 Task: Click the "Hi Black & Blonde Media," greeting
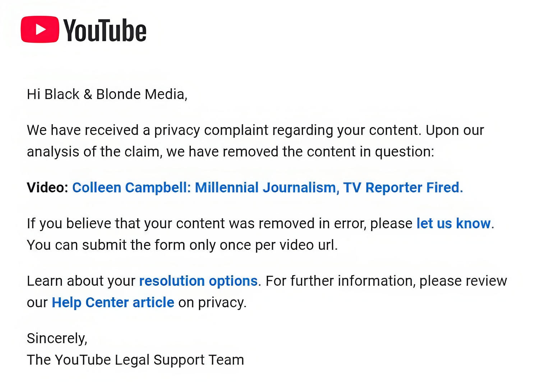tap(107, 94)
